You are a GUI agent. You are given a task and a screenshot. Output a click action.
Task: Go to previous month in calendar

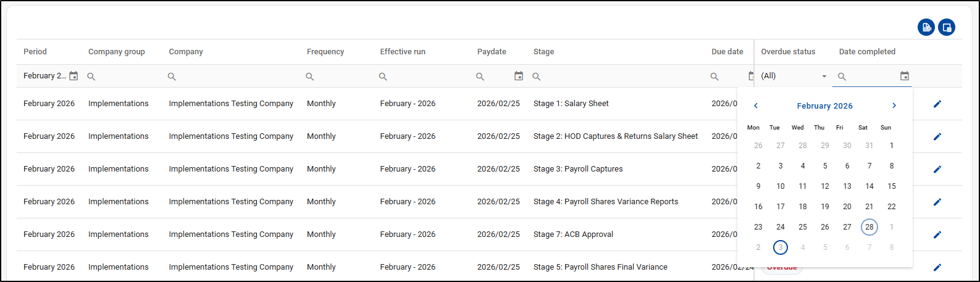click(x=755, y=106)
